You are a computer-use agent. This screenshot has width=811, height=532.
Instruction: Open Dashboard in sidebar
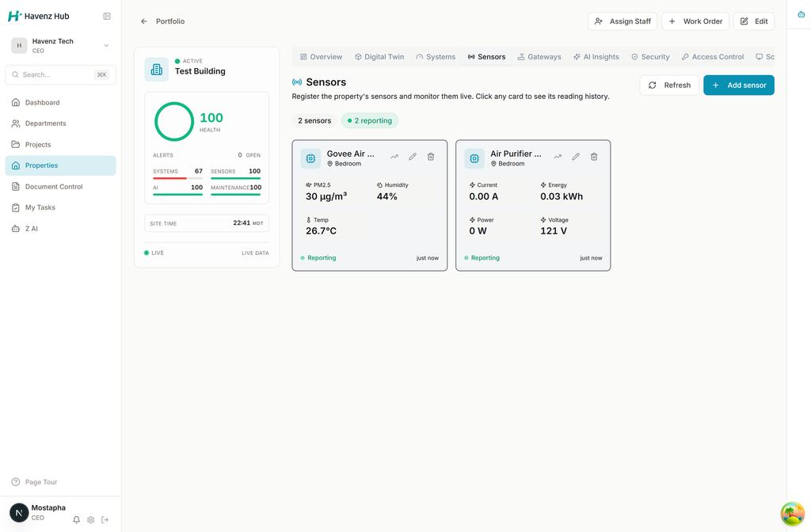click(x=60, y=102)
